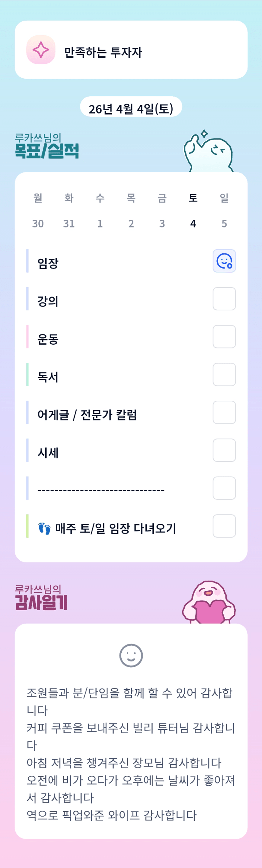Image resolution: width=262 pixels, height=868 pixels.
Task: Select Tuesday 31 in the week row
Action: click(x=69, y=223)
